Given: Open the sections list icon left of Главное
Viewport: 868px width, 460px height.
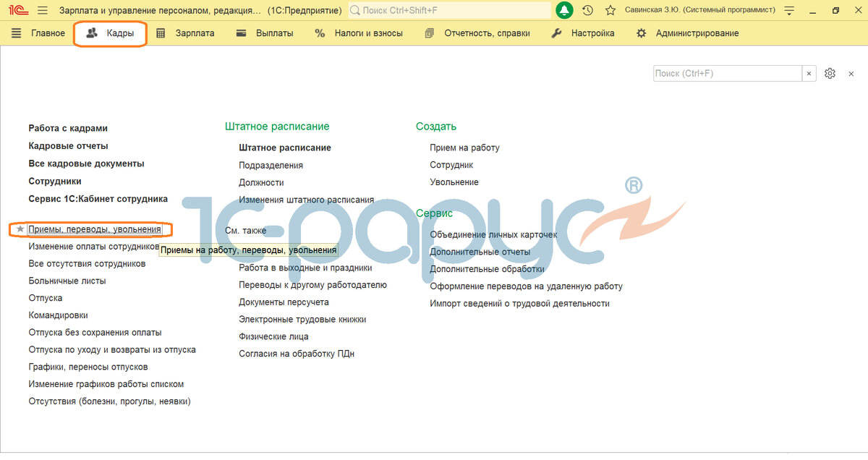Looking at the screenshot, I should pyautogui.click(x=17, y=33).
